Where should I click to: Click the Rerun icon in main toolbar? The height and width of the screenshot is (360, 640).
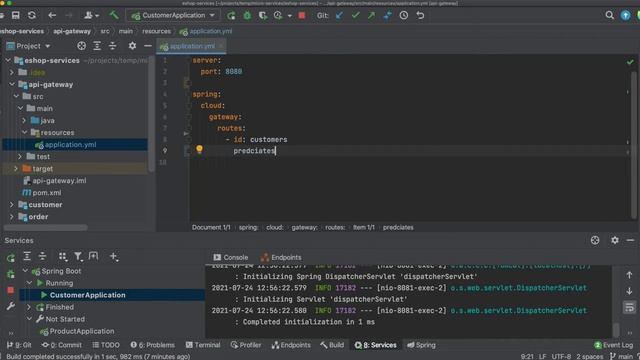coord(231,16)
